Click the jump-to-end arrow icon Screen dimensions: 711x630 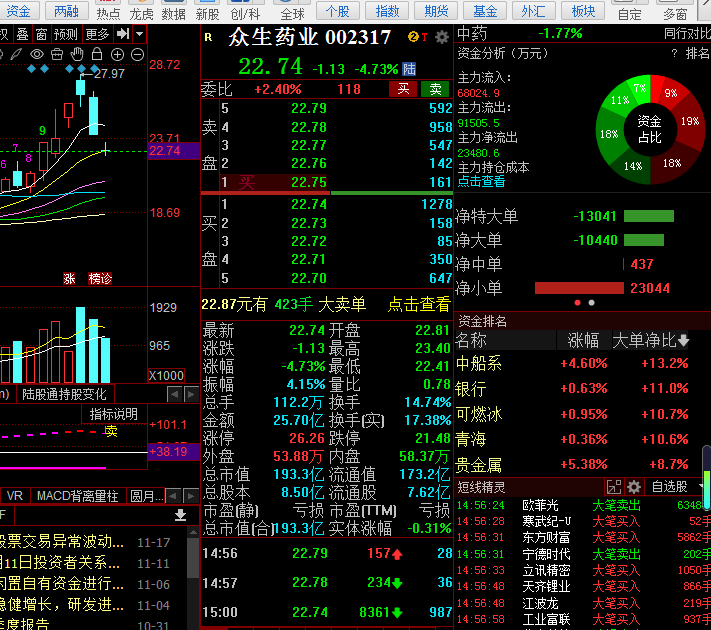[123, 34]
